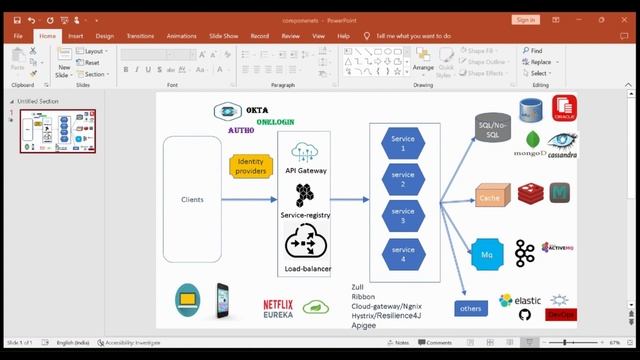Start slideshow from beginning icon
The width and height of the screenshot is (640, 360).
(x=64, y=20)
